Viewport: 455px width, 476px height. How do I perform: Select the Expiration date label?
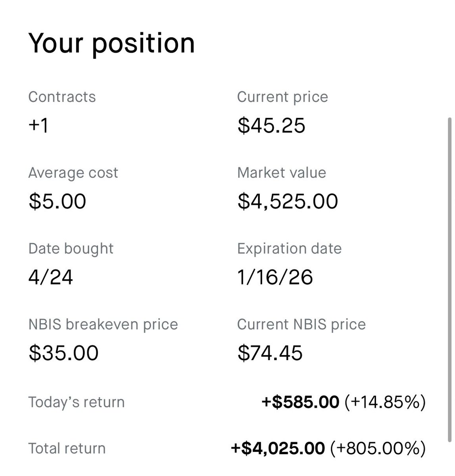coord(289,248)
